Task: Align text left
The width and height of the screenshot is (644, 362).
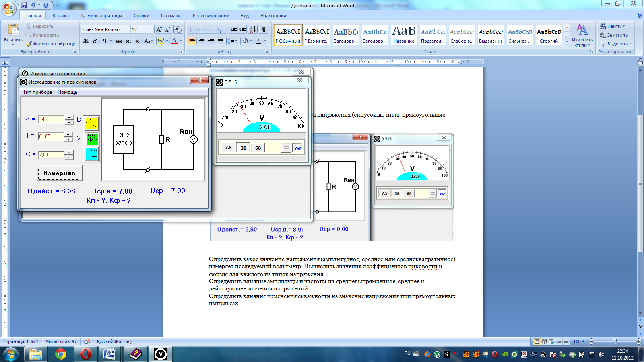Action: 192,41
